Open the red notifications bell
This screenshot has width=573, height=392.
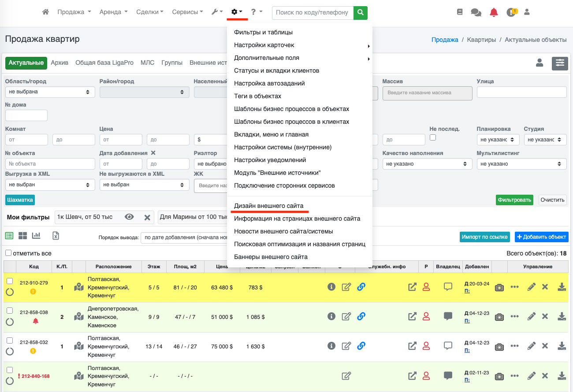coord(494,12)
